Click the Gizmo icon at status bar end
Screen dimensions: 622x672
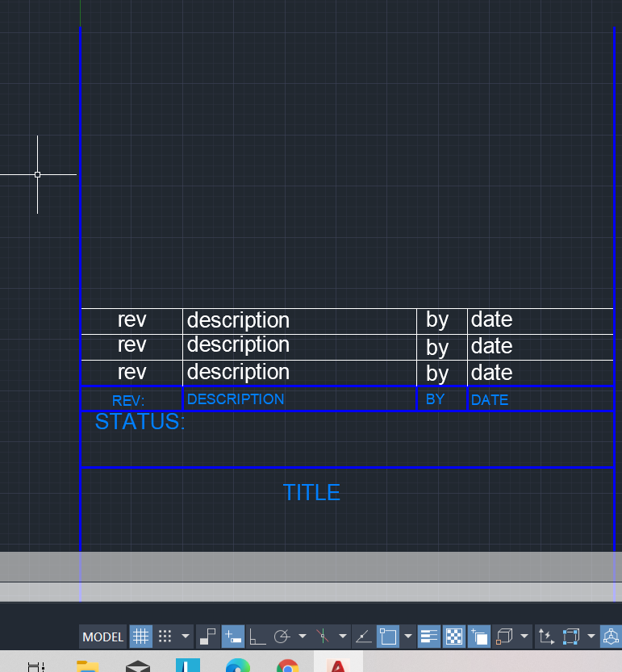click(611, 636)
